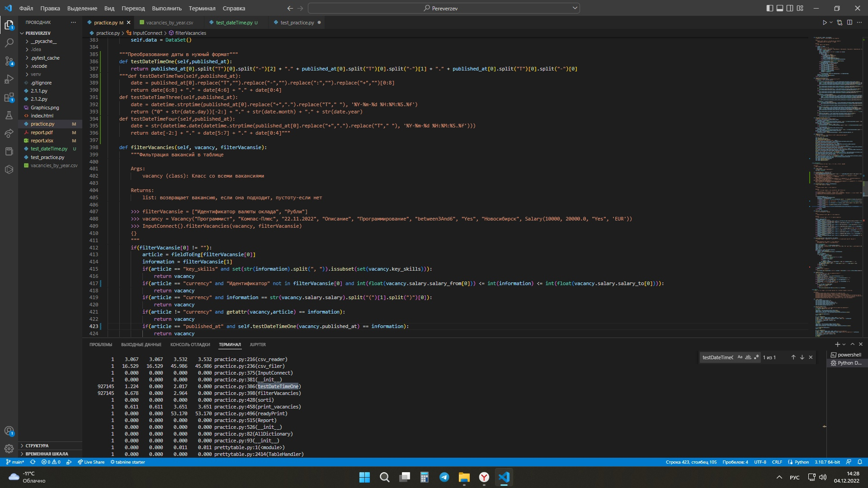The height and width of the screenshot is (488, 868).
Task: Open the Testing (flask) view
Action: [9, 116]
